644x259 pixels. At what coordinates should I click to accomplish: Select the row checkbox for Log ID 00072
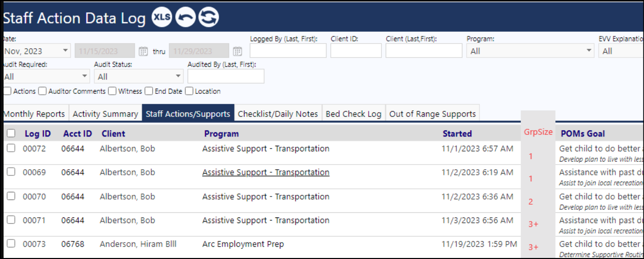(x=11, y=148)
